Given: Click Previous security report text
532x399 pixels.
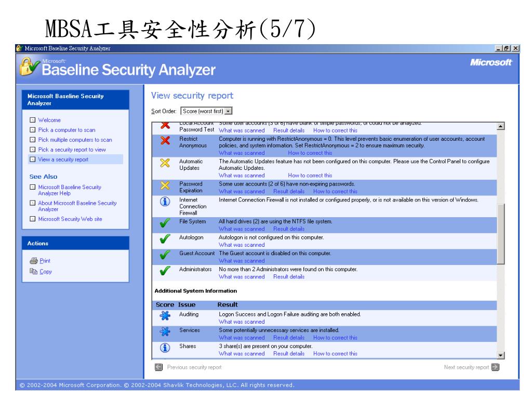Looking at the screenshot, I should click(x=194, y=367).
